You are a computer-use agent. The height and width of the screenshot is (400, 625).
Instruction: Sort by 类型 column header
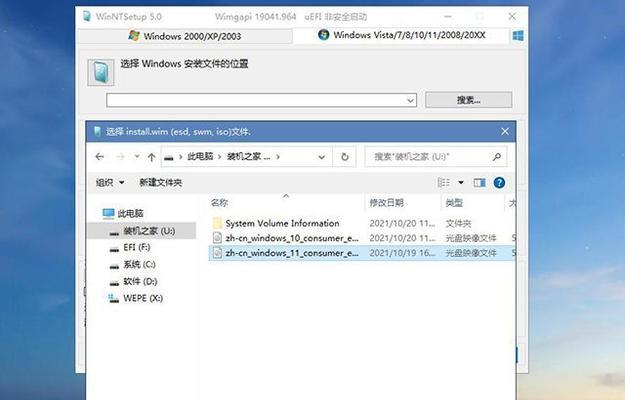coord(473,203)
